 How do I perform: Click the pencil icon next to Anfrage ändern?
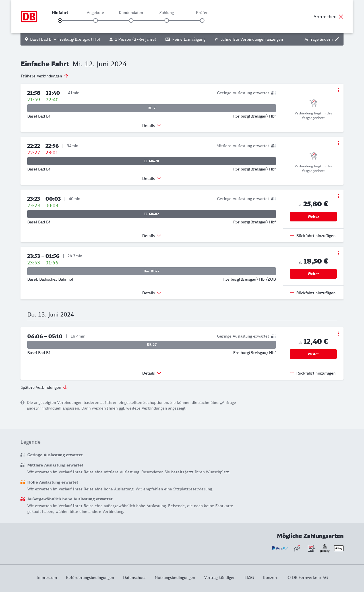(x=337, y=39)
